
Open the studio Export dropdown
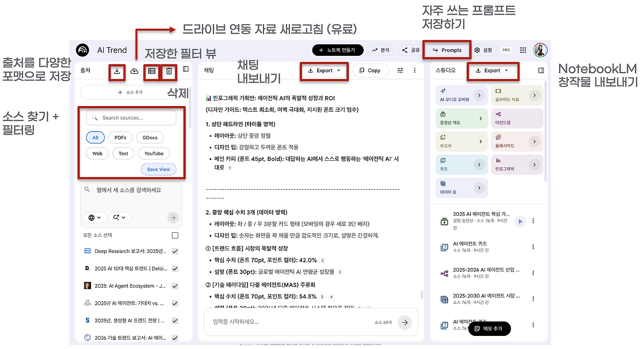pos(492,71)
